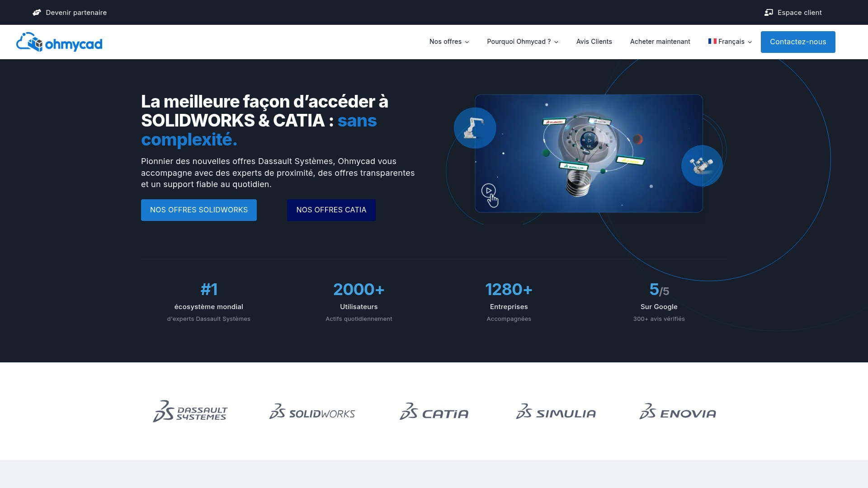The height and width of the screenshot is (488, 868).
Task: Click the ENOVIA brand logo
Action: [677, 412]
